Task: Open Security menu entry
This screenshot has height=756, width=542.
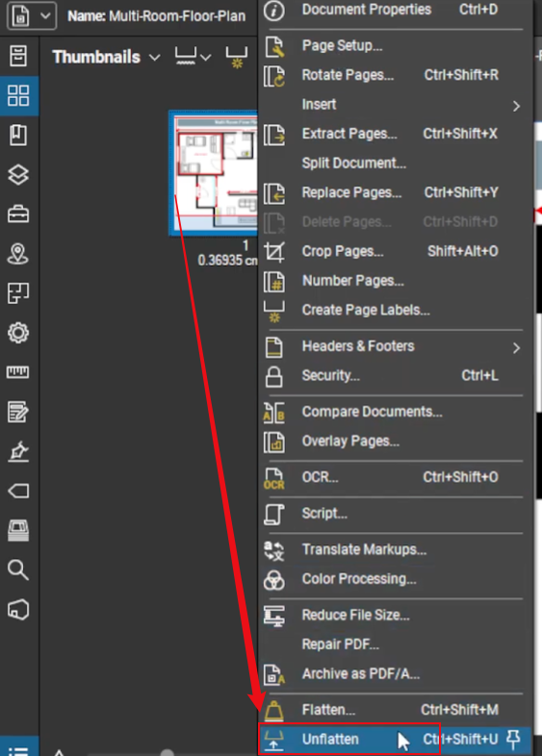Action: [x=395, y=375]
